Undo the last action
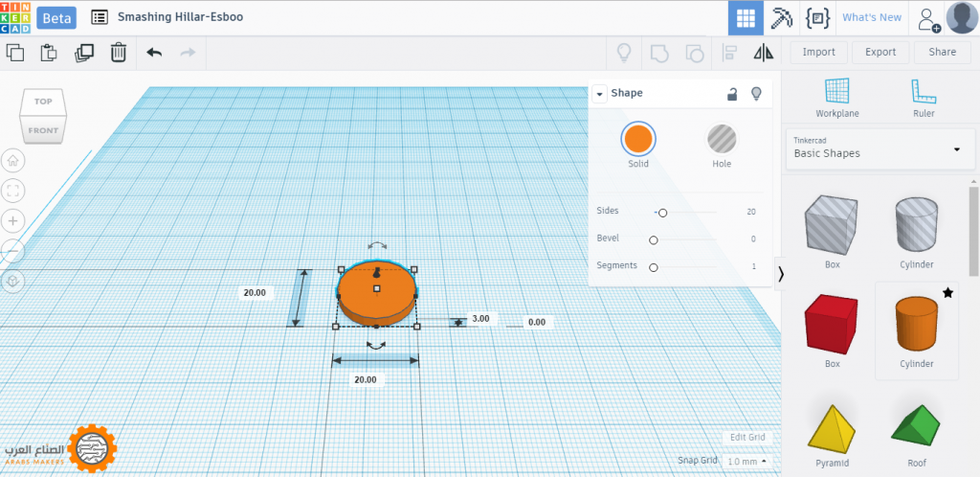 154,53
